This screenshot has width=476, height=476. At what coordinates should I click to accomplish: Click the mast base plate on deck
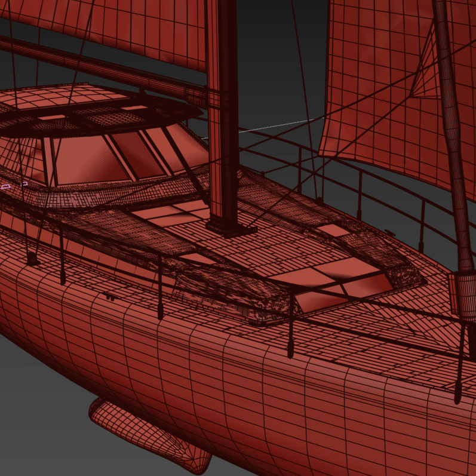pyautogui.click(x=231, y=228)
